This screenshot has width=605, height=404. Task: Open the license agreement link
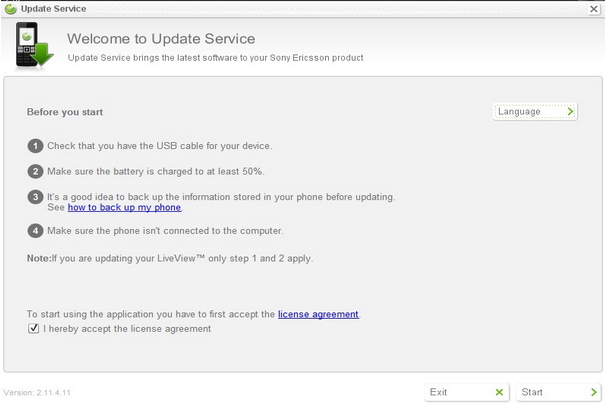[x=318, y=314]
